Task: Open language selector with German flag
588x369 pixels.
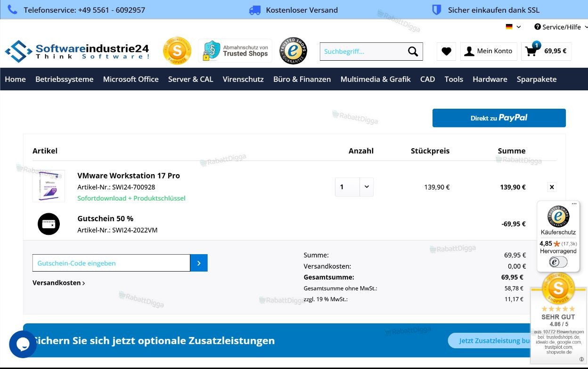Action: 513,27
